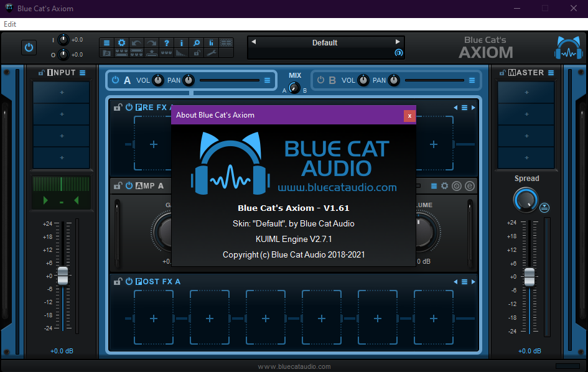
Task: Open the PRE FX A preset menu
Action: 464,108
